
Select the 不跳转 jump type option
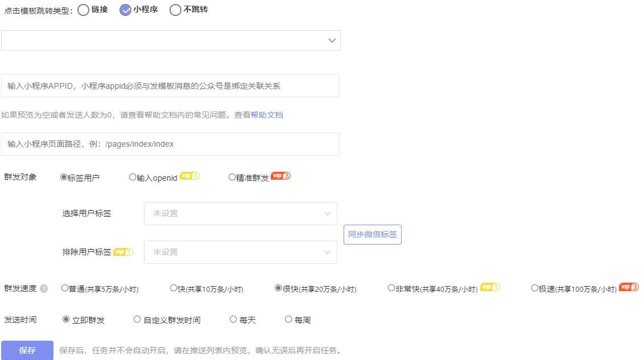(175, 10)
